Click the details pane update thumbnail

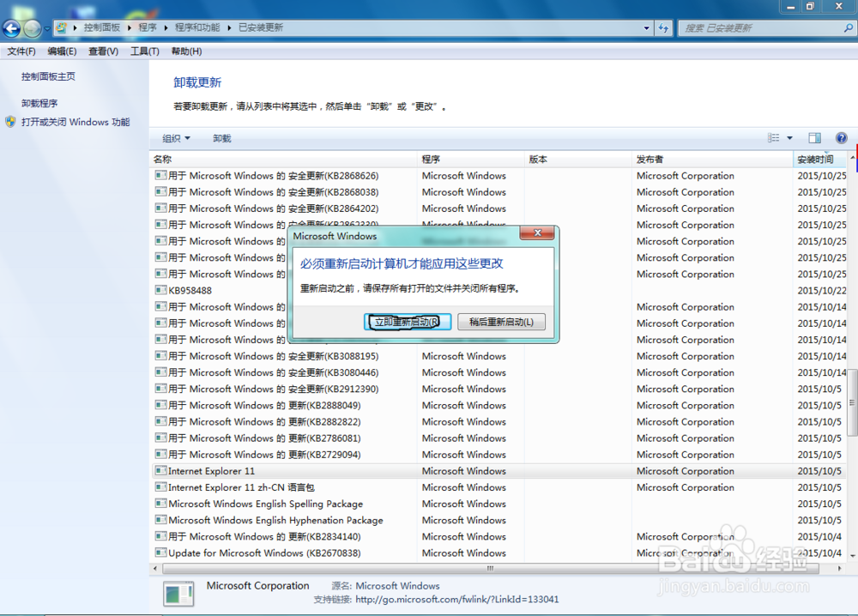click(178, 594)
